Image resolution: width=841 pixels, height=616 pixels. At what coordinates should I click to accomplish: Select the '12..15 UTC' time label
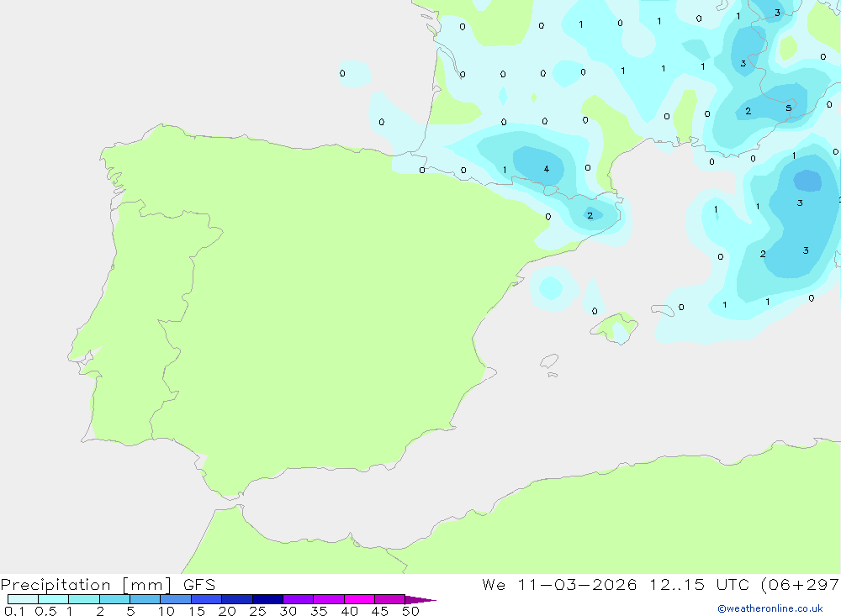[699, 584]
